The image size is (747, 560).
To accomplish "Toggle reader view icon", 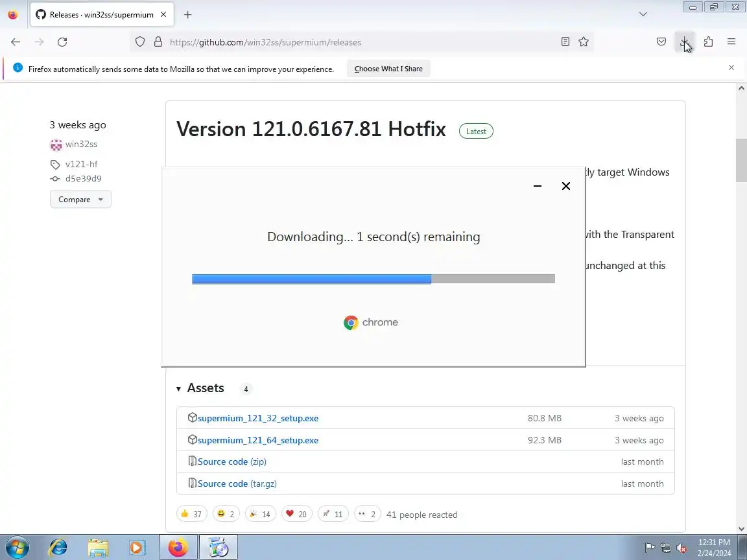I will (x=565, y=42).
